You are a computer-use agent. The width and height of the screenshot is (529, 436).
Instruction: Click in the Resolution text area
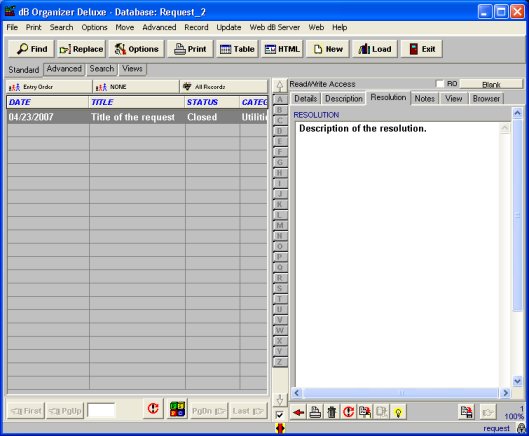(397, 254)
